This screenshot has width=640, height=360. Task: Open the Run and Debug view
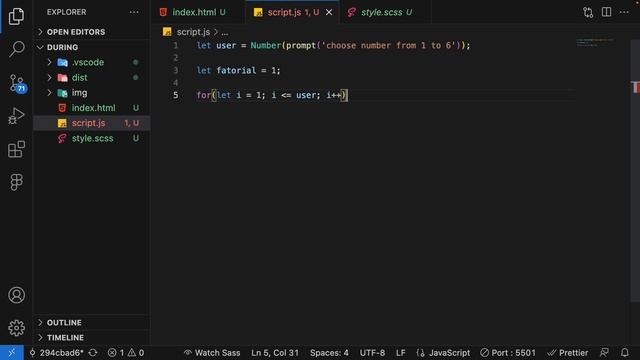pos(16,116)
